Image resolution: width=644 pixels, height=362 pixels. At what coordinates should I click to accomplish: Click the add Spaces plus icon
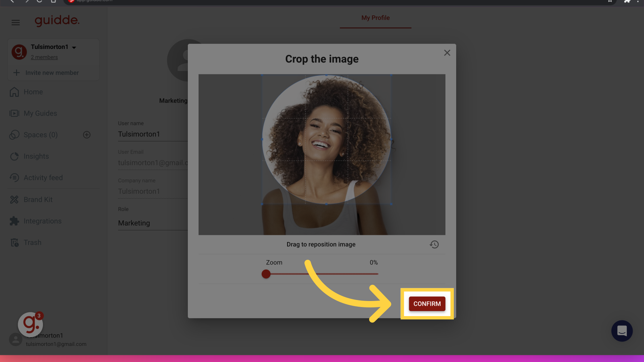(x=87, y=135)
